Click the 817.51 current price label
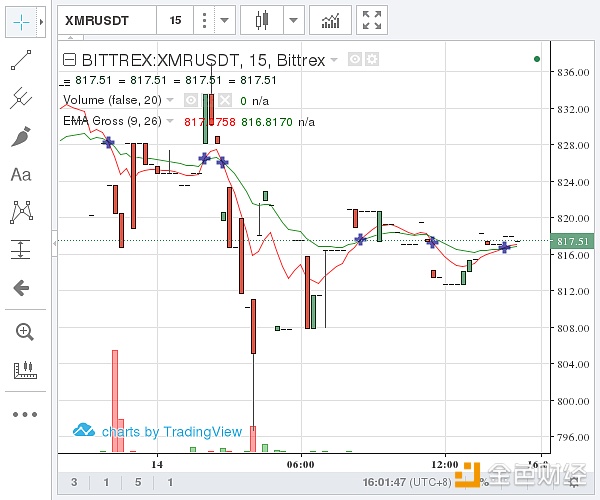The image size is (600, 500). coord(572,241)
